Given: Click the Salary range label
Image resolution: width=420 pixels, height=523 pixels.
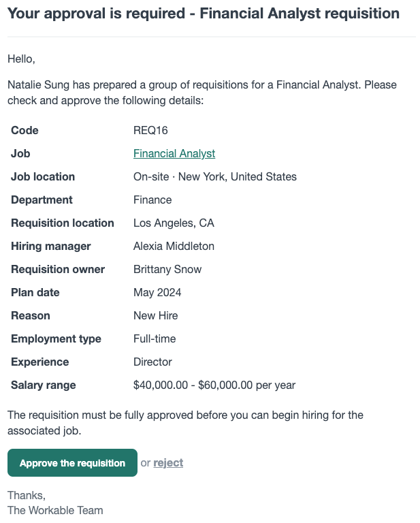Looking at the screenshot, I should [44, 385].
